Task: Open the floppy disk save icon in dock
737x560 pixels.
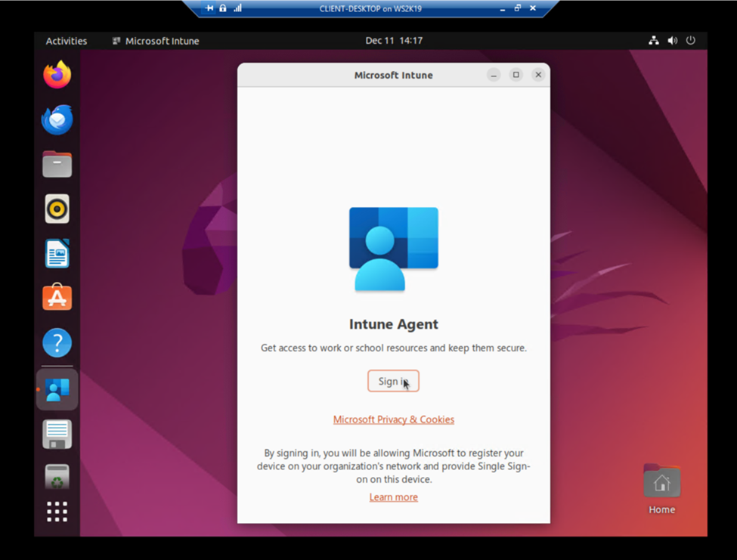Action: click(57, 434)
